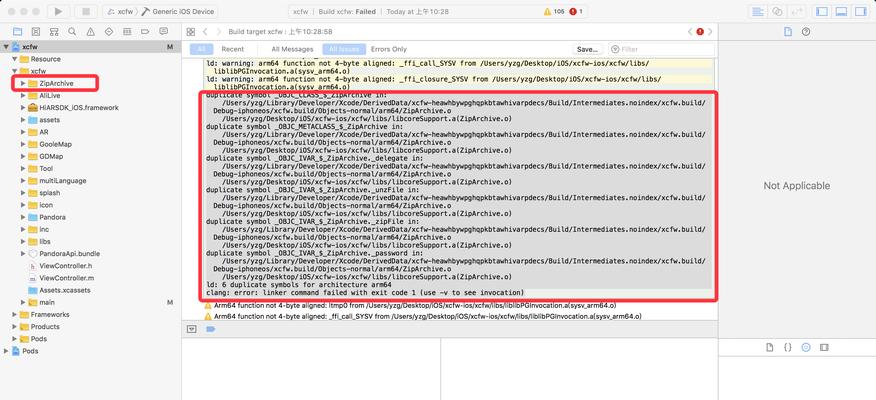Expand the HiARSDK_iOS.framework item
The height and width of the screenshot is (400, 876).
(23, 108)
